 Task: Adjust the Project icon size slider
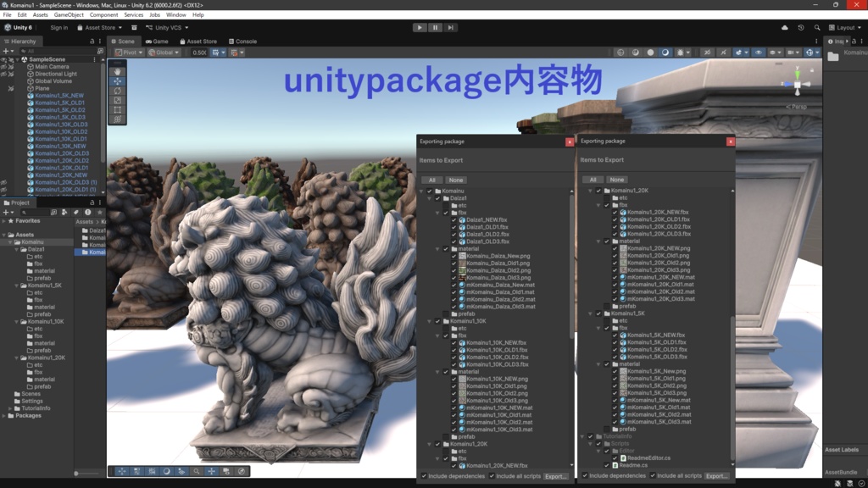click(76, 474)
